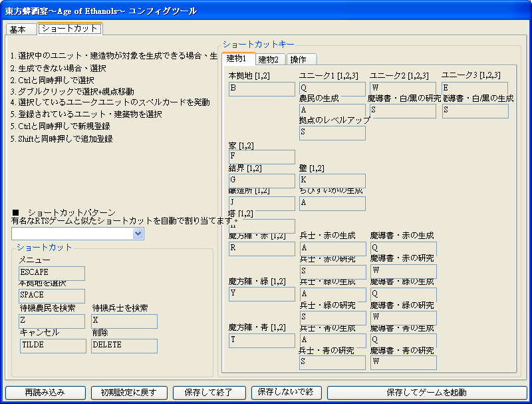532x404 pixels.
Task: Click the save-less exit button 保存しないで終
Action: coord(286,393)
